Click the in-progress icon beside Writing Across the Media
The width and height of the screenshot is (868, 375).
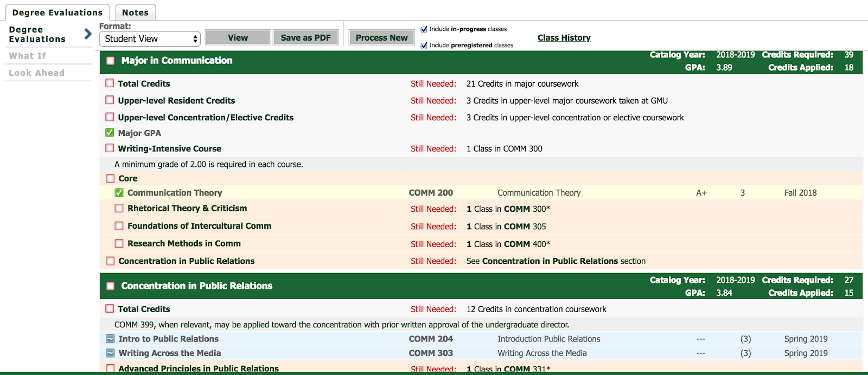[110, 353]
